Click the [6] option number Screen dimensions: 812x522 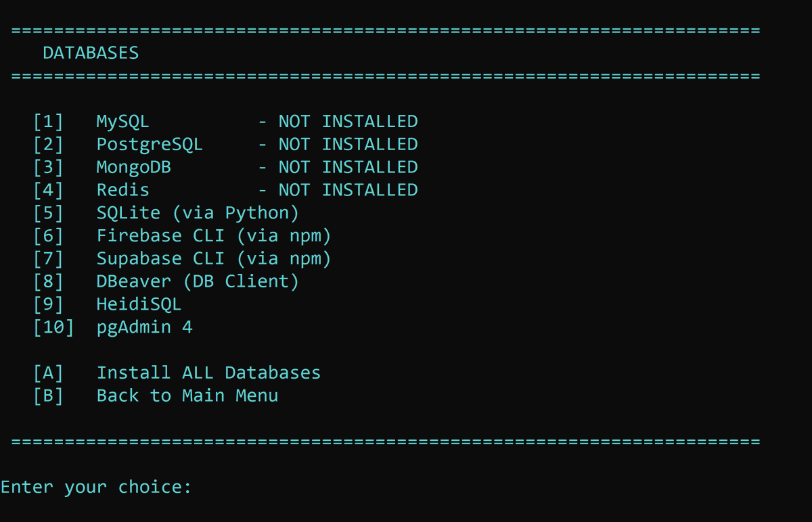point(48,236)
